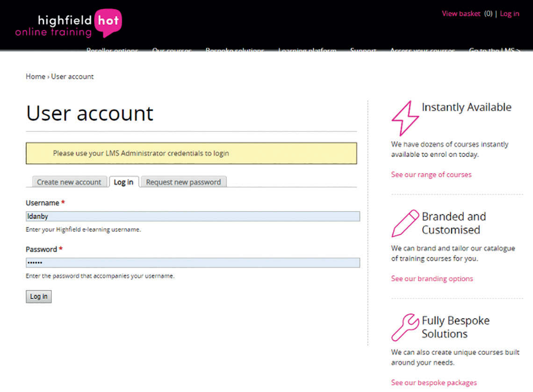Click the lightning bolt Instantly Available icon

tap(404, 118)
